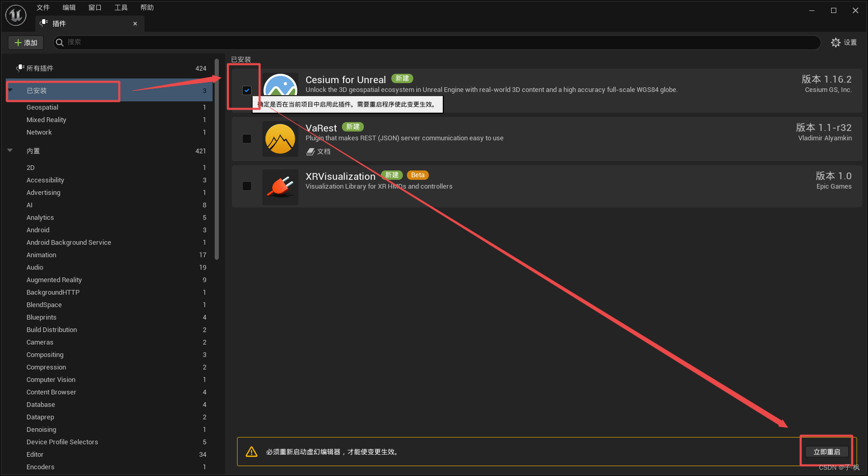Viewport: 868px width, 476px height.
Task: Open the 文件 menu
Action: [x=43, y=7]
